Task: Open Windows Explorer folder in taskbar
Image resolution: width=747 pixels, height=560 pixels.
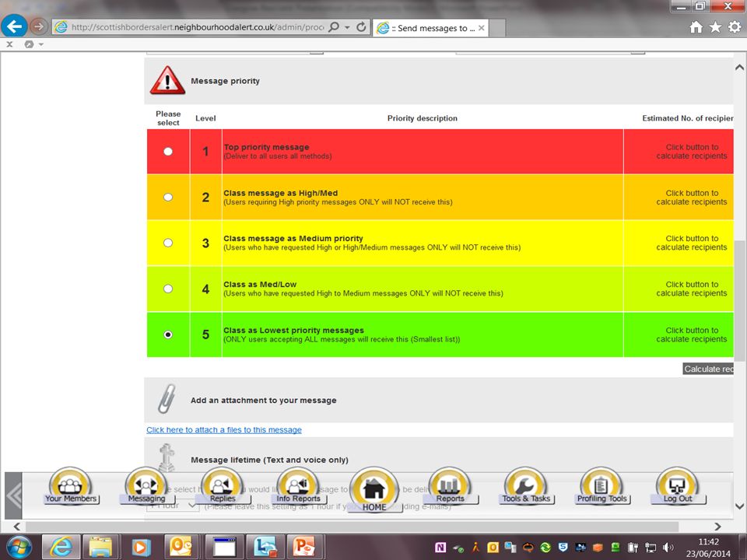Action: pyautogui.click(x=101, y=547)
